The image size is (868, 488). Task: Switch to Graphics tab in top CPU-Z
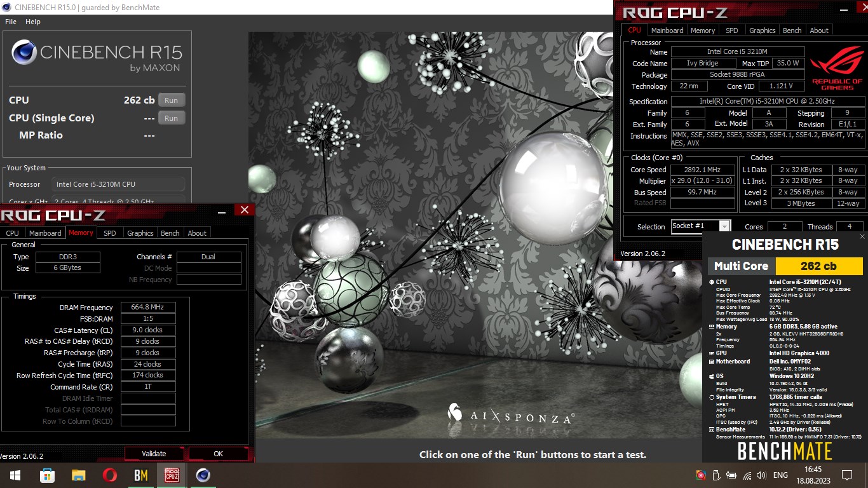(x=763, y=30)
